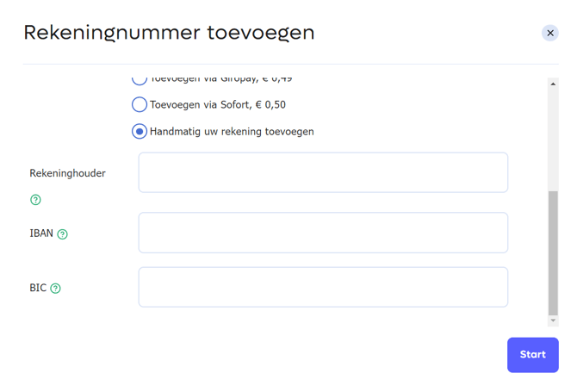The height and width of the screenshot is (392, 577).
Task: Focus the IBAN input field
Action: tap(323, 233)
